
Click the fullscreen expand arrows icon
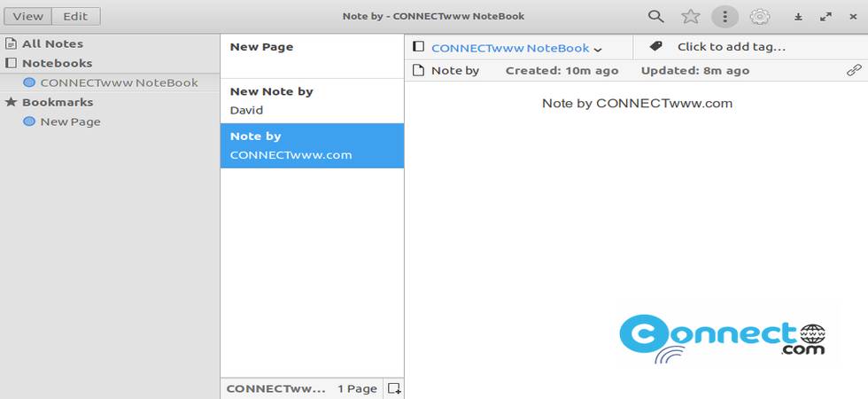(825, 17)
